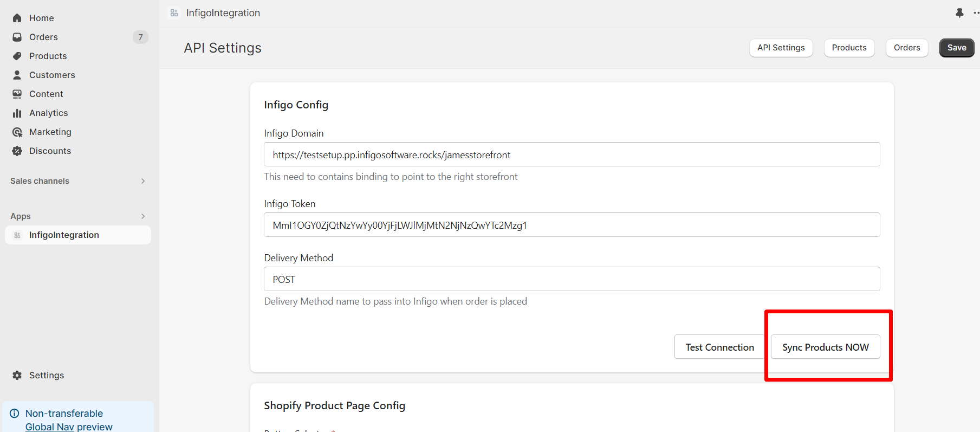
Task: Click the Infigo Domain label
Action: click(x=294, y=133)
